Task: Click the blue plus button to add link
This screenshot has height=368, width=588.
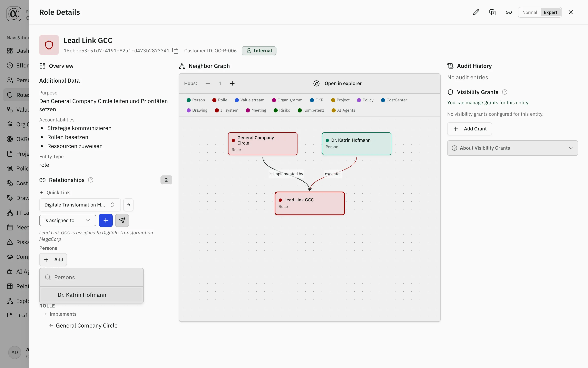Action: click(x=106, y=220)
